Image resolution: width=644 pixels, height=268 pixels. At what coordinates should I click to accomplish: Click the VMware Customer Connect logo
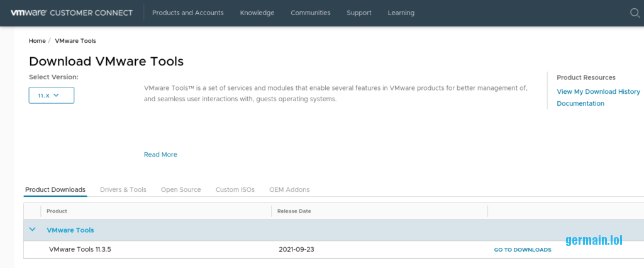71,13
